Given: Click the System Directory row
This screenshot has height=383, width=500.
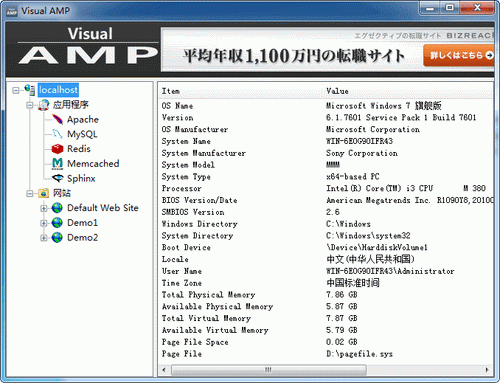Looking at the screenshot, I should (325, 236).
